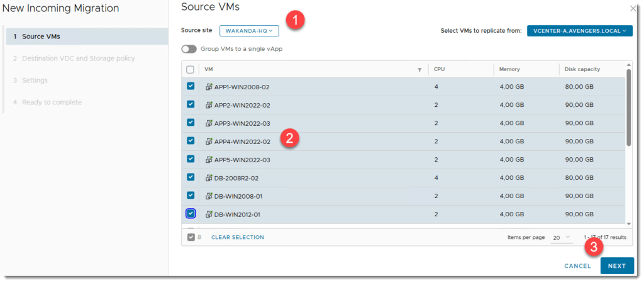Click the NEXT button
This screenshot has height=283, width=644.
click(x=616, y=266)
